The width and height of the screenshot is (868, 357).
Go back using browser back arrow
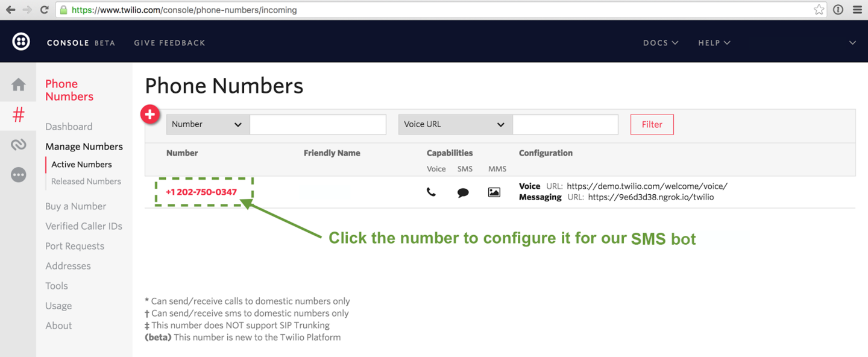pyautogui.click(x=10, y=10)
